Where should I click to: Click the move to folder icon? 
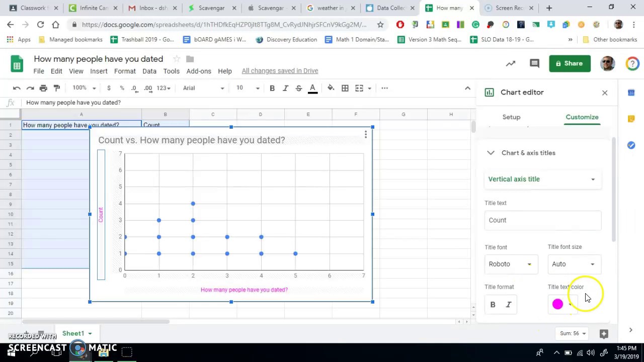190,59
